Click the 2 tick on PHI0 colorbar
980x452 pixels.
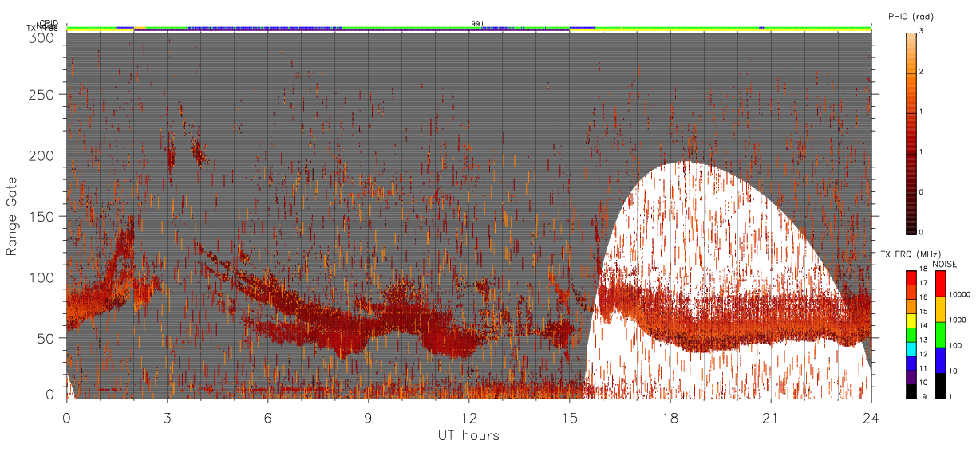[921, 72]
